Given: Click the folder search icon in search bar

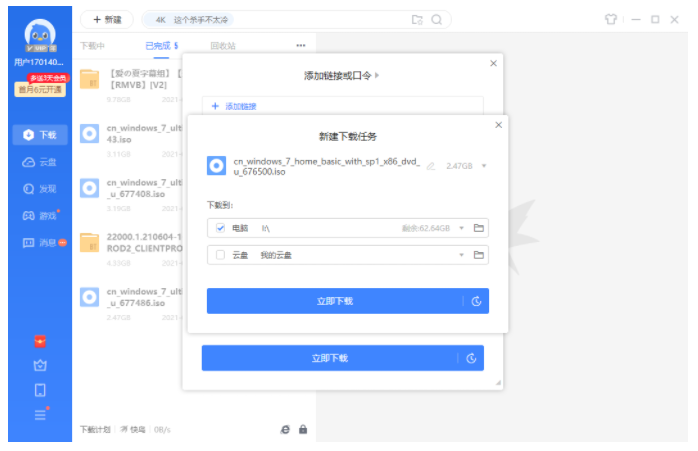Looking at the screenshot, I should click(x=417, y=20).
